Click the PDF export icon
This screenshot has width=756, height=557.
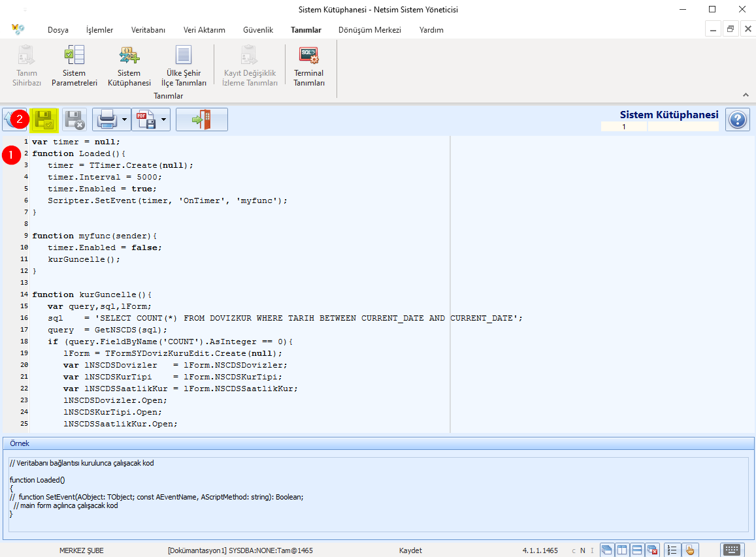tap(146, 119)
